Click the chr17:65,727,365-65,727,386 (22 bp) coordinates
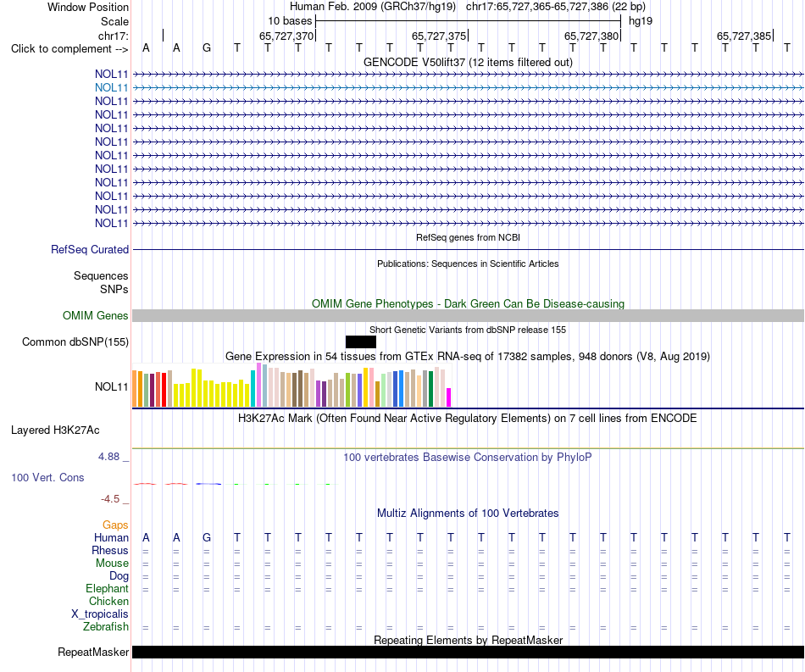The height and width of the screenshot is (672, 805). (556, 7)
